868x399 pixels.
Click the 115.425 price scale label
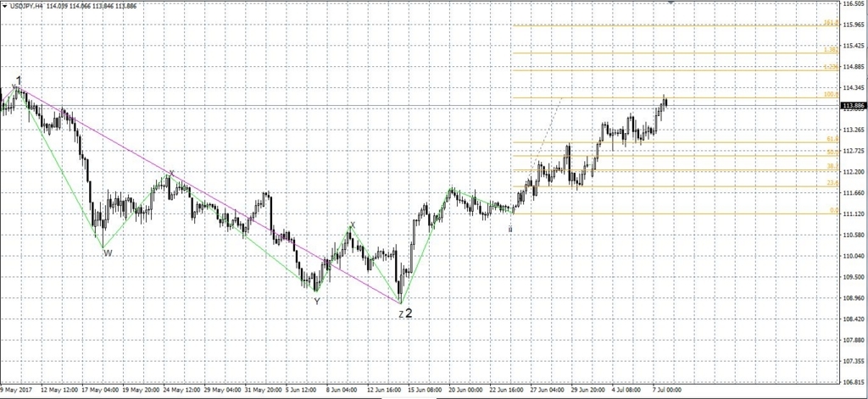click(x=854, y=46)
